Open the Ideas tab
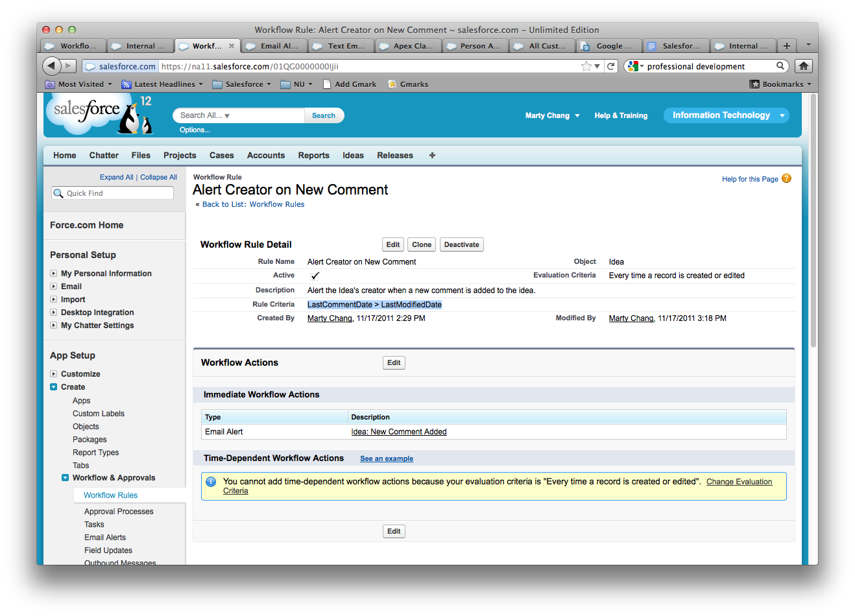 coord(353,156)
